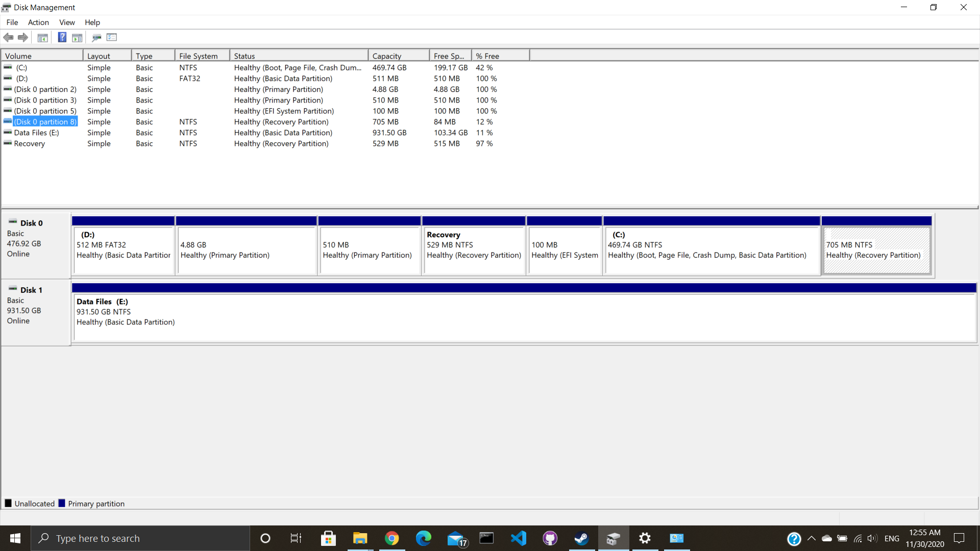Image resolution: width=980 pixels, height=551 pixels.
Task: Click the blue question mark Help icon
Action: [x=62, y=37]
